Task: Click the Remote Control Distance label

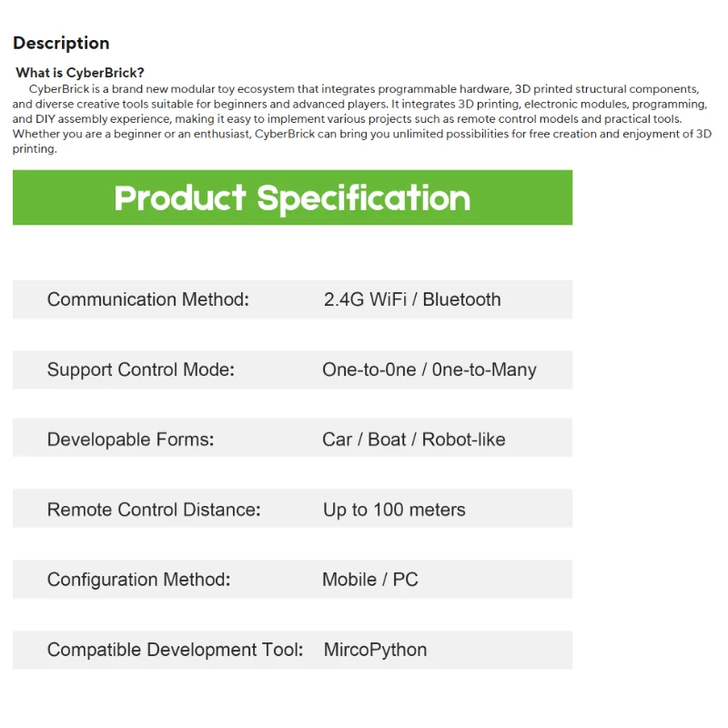Action: point(153,510)
